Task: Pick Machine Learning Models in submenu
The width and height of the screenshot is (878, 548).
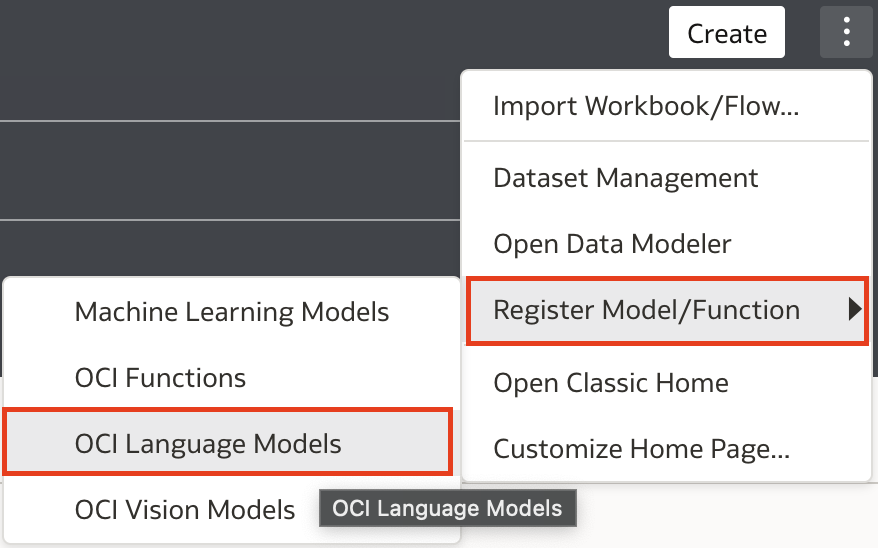Action: pos(231,312)
